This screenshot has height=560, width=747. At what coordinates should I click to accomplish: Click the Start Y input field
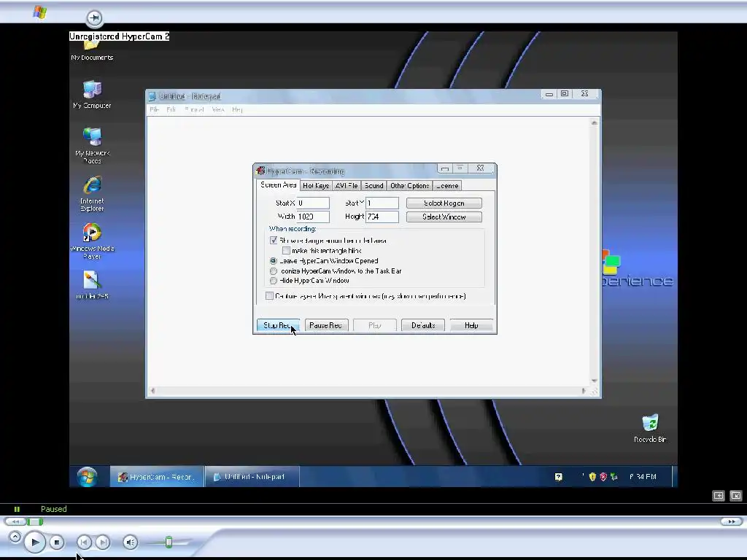(382, 203)
